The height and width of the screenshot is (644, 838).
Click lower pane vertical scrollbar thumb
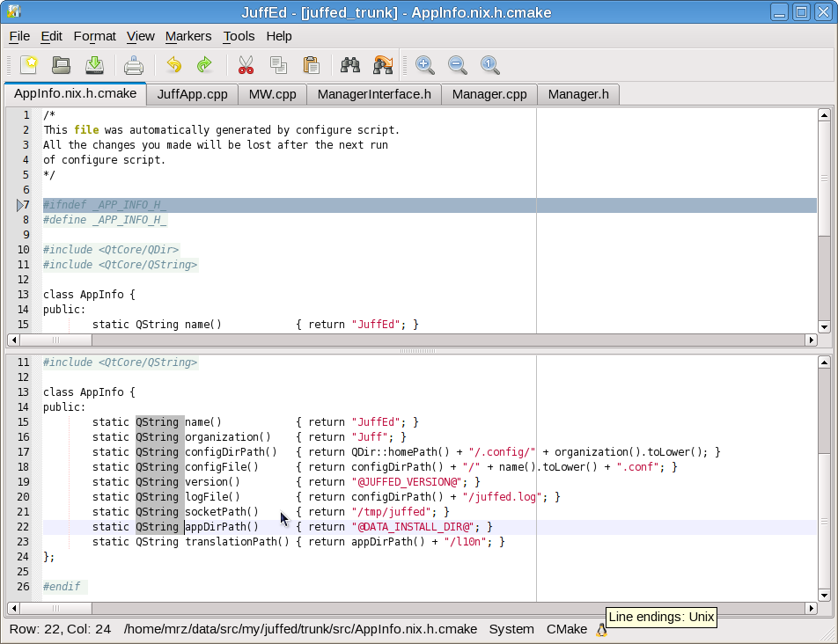pos(824,521)
